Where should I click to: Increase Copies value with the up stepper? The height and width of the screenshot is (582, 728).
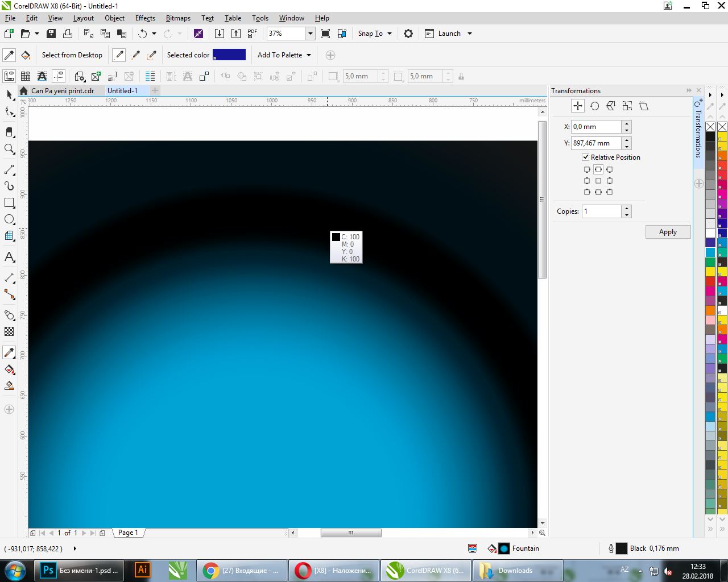(x=626, y=208)
